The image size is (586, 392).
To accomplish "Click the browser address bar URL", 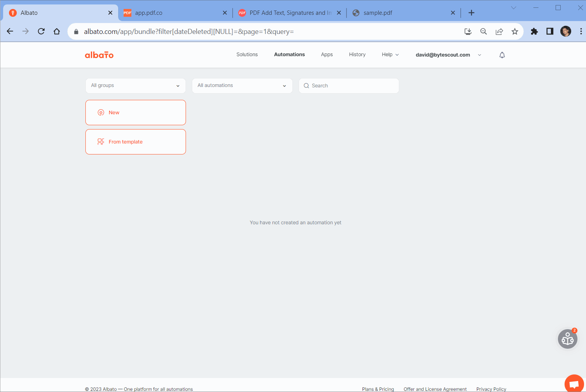I will pos(189,32).
